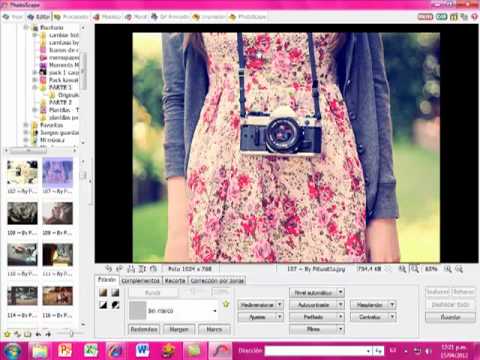Flip the photo vertically using the flip icon

[x=142, y=269]
